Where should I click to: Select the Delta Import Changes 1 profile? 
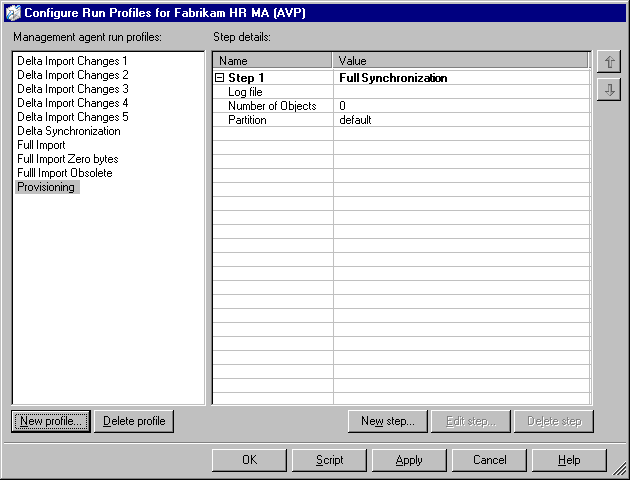(x=72, y=61)
